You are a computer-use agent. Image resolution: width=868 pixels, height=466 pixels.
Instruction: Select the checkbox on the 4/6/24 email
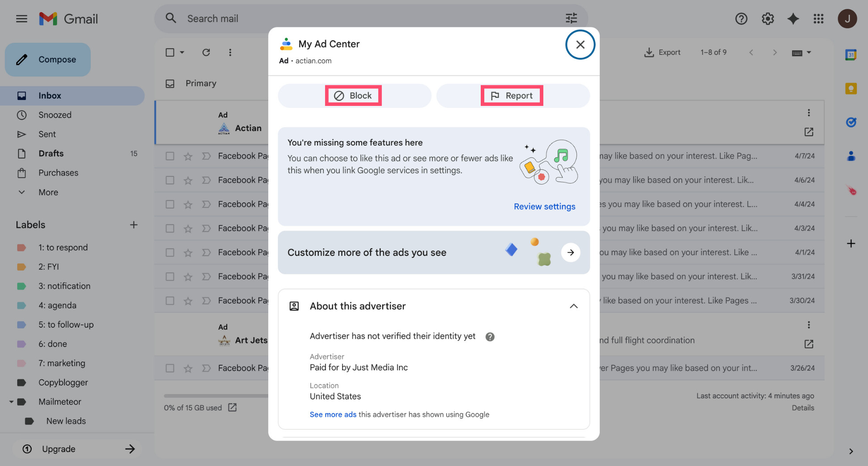(x=169, y=180)
